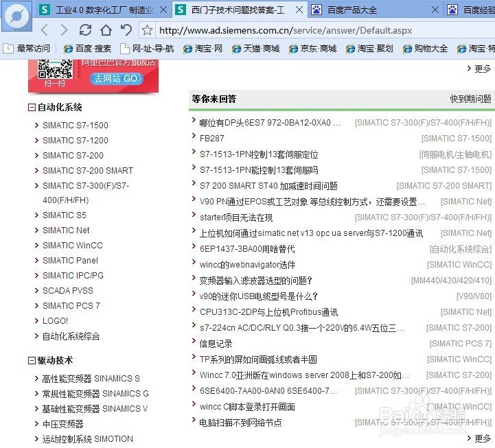
Task: Open 最常访问 bookmarks folder
Action: click(27, 49)
